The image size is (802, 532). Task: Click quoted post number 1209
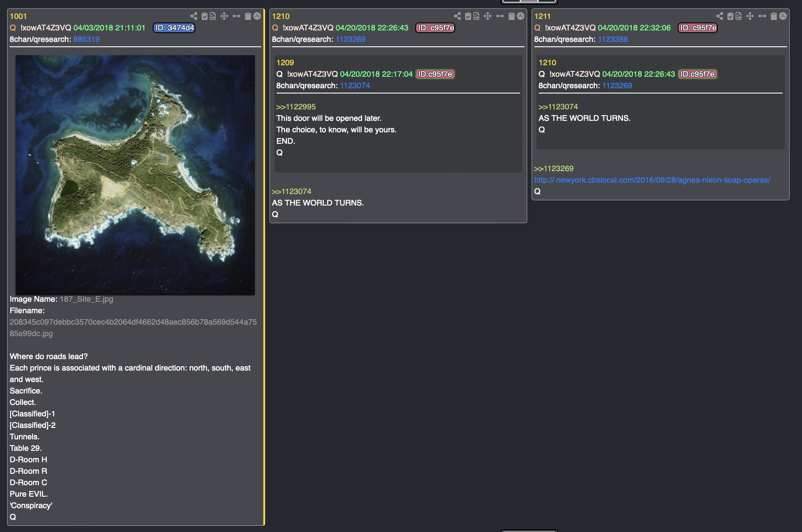285,63
